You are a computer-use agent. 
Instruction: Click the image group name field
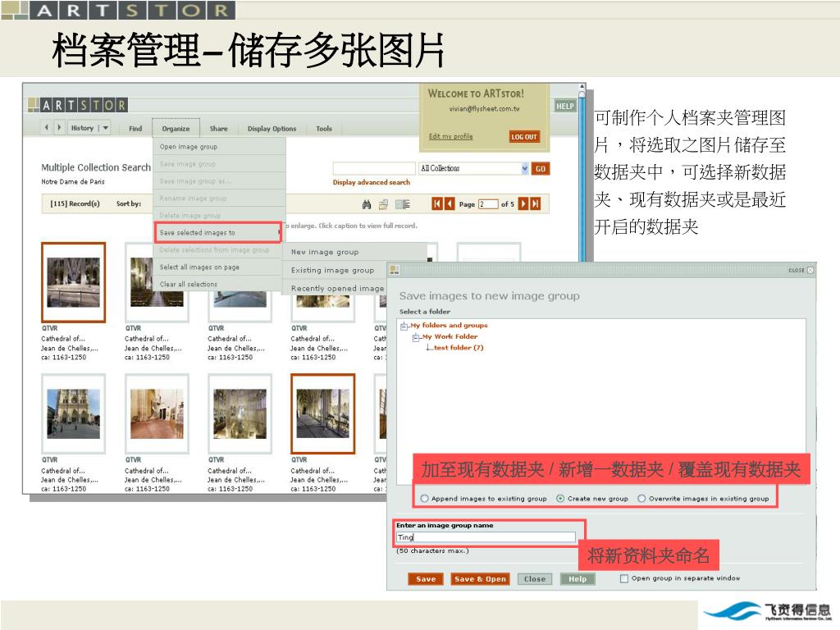[x=486, y=537]
